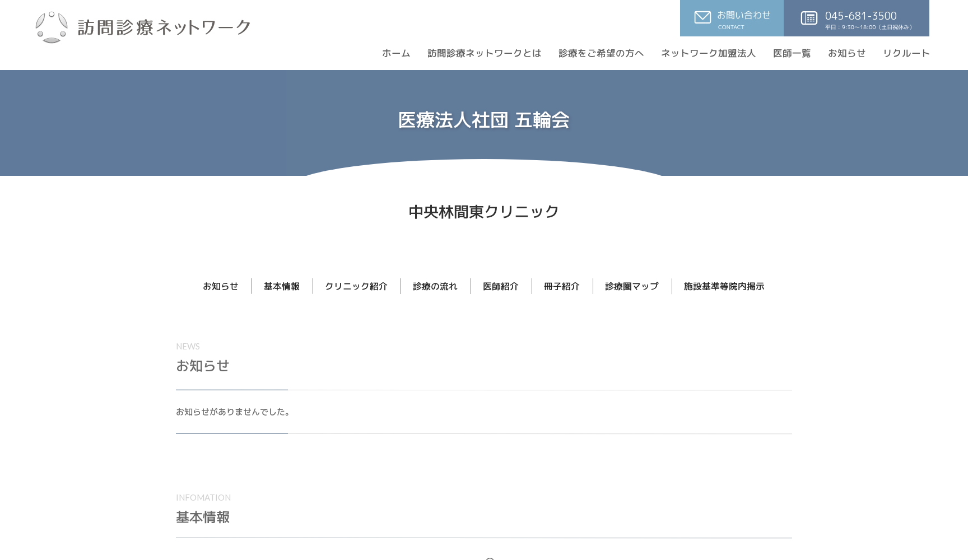Click the envelope icon next to お問い合わせ

coord(702,17)
